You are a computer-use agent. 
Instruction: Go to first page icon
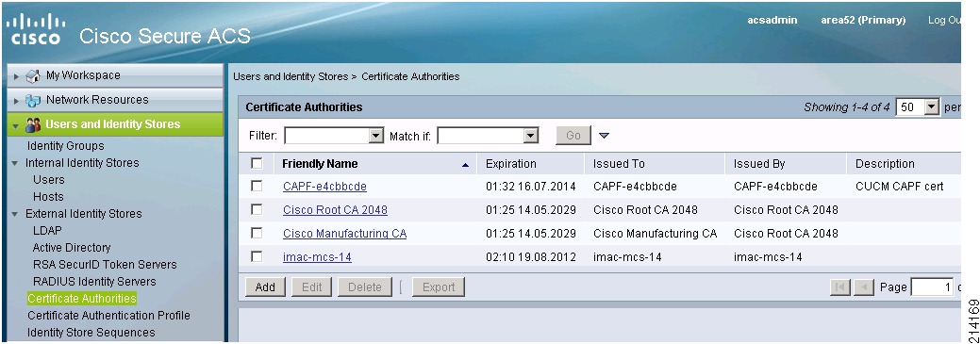click(x=840, y=287)
